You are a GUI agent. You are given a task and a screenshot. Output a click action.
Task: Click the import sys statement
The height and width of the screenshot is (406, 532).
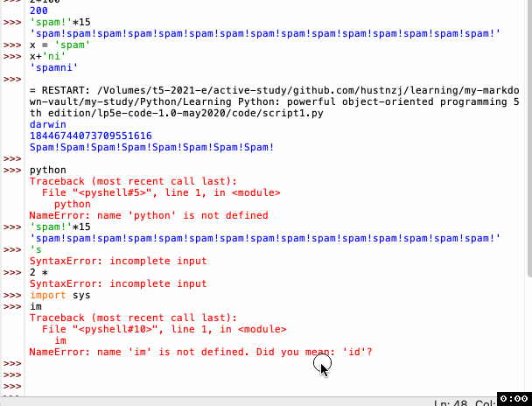tap(60, 295)
